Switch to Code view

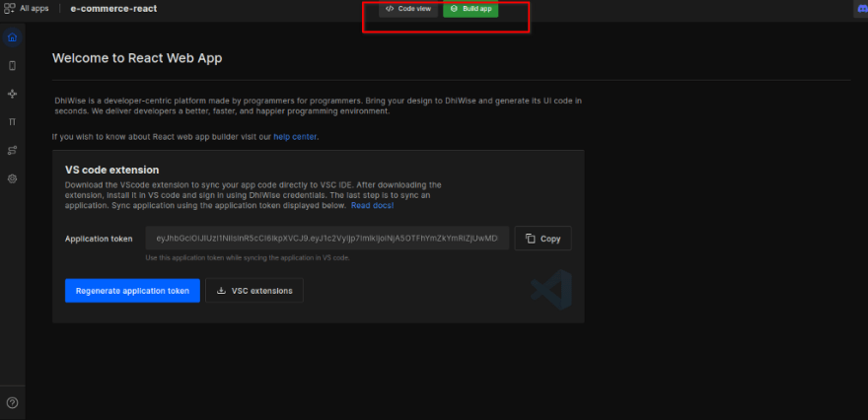408,9
